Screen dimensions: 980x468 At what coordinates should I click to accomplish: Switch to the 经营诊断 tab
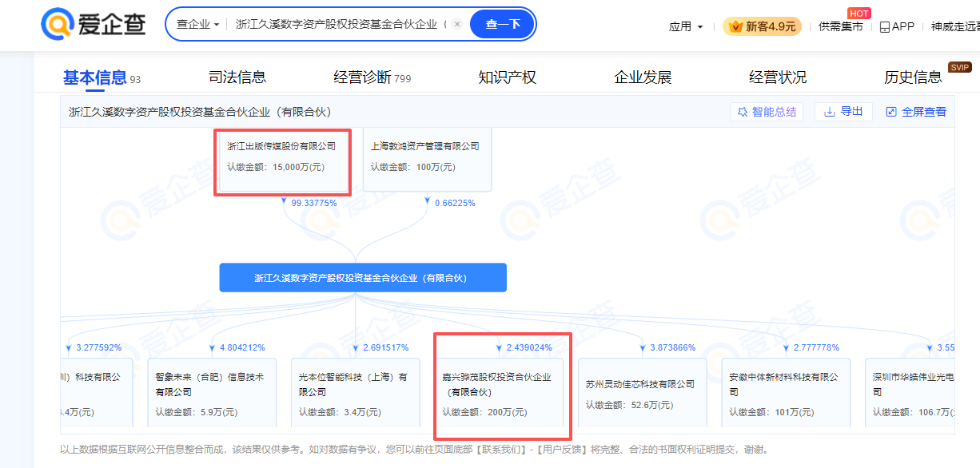point(372,77)
